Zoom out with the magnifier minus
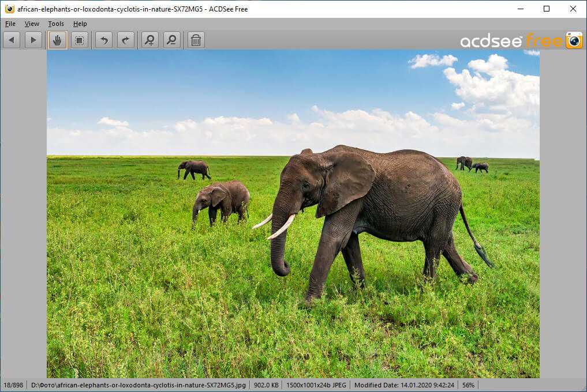 [171, 40]
